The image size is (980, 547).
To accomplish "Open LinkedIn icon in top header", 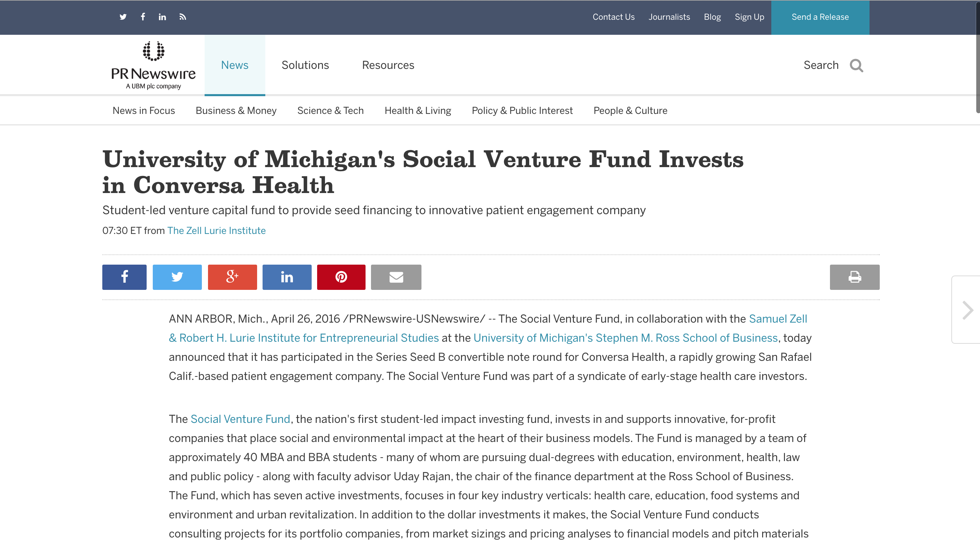I will point(162,17).
